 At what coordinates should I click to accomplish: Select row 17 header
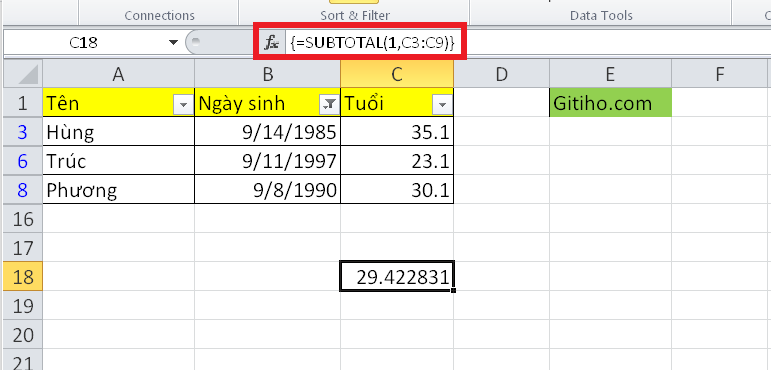[23, 248]
